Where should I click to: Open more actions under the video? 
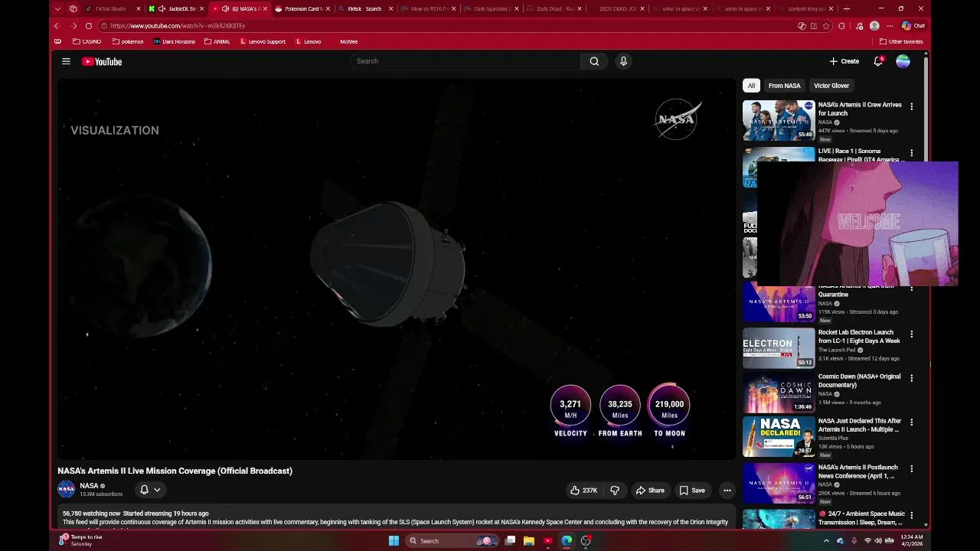727,490
